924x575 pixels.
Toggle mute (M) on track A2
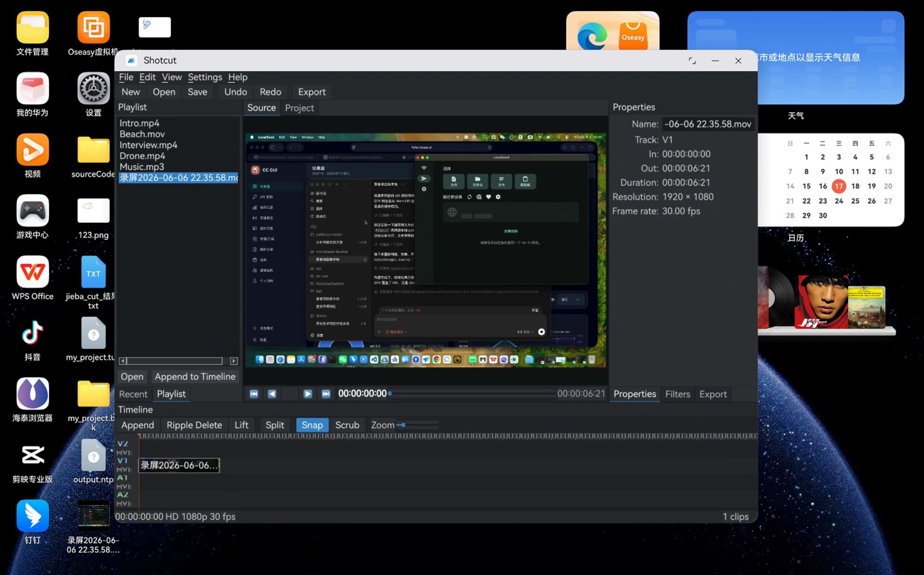click(x=125, y=504)
